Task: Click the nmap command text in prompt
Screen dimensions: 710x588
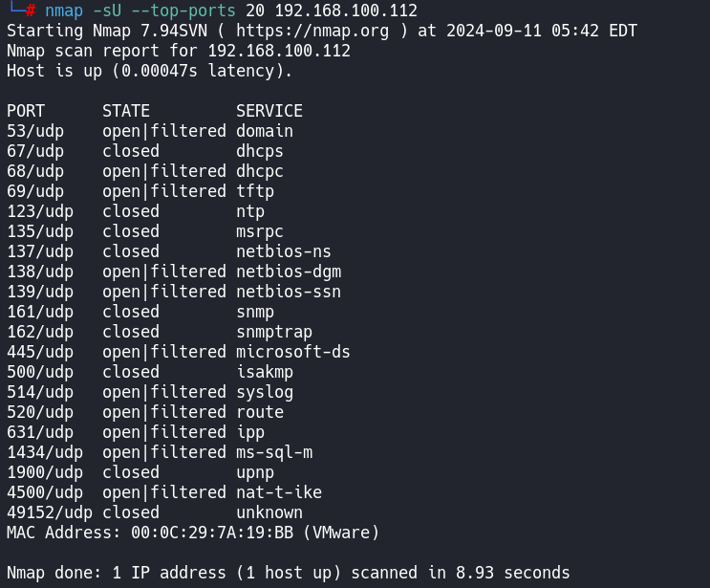Action: [x=63, y=11]
